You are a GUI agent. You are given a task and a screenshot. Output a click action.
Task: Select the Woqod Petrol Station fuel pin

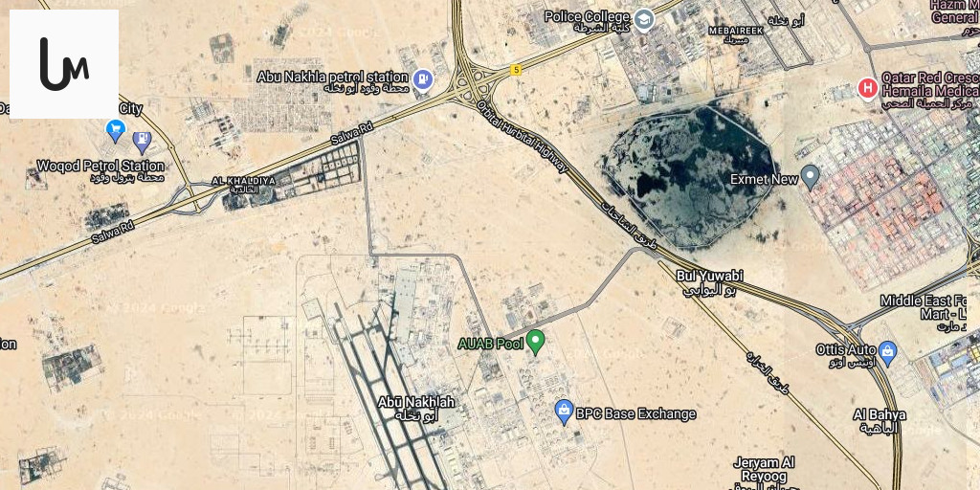[x=142, y=143]
